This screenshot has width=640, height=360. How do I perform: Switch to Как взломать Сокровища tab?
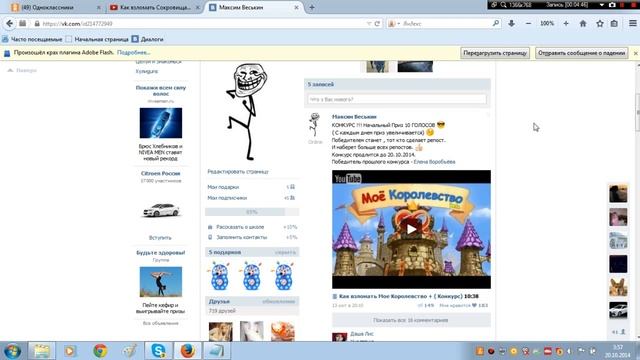(x=153, y=7)
